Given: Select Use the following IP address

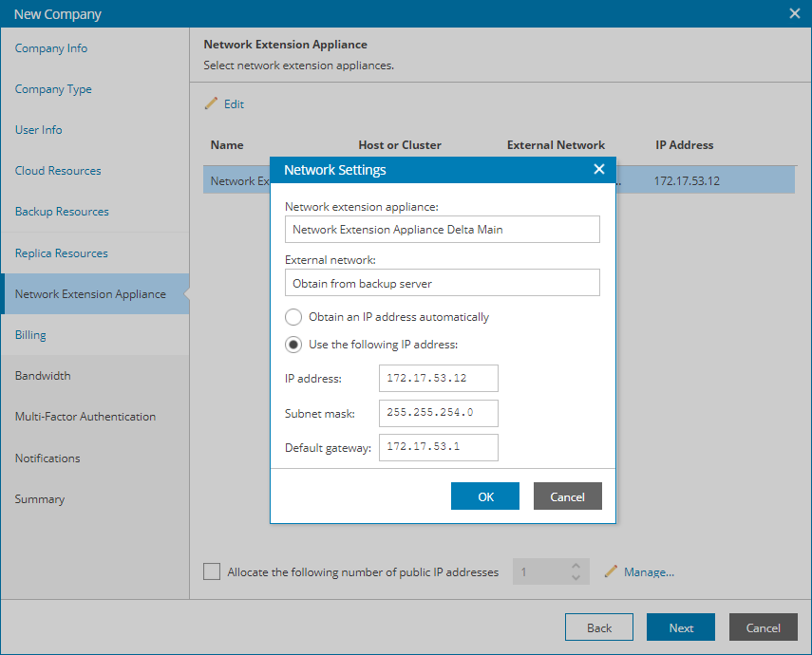Looking at the screenshot, I should click(x=293, y=344).
